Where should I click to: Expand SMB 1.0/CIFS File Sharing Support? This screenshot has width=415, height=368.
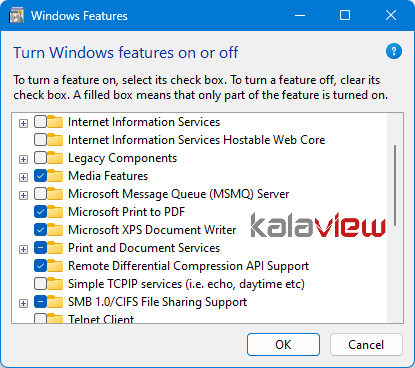(x=23, y=303)
